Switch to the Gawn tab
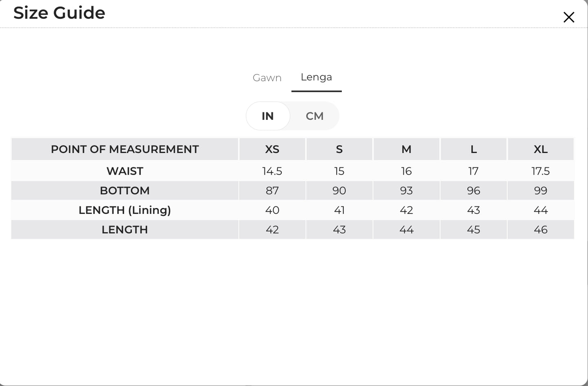Viewport: 588px width, 386px height. [x=267, y=78]
